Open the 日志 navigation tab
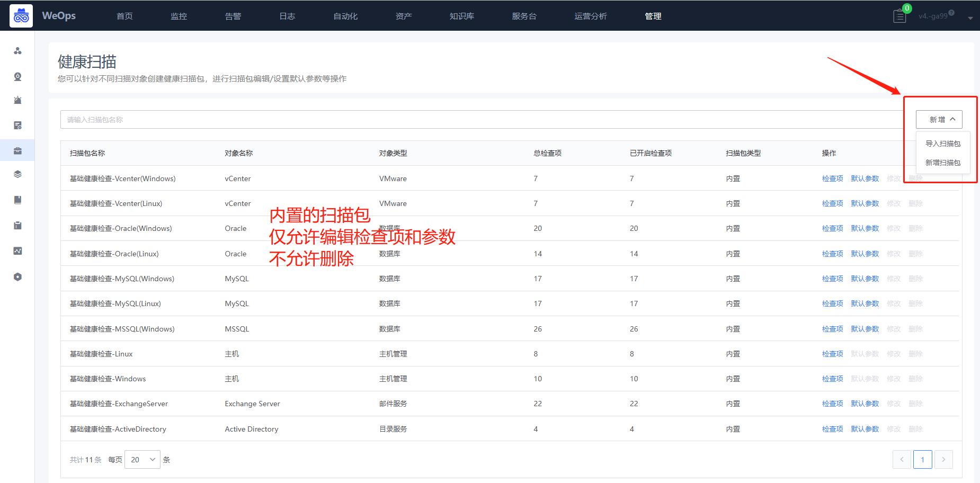This screenshot has width=980, height=483. [x=287, y=16]
